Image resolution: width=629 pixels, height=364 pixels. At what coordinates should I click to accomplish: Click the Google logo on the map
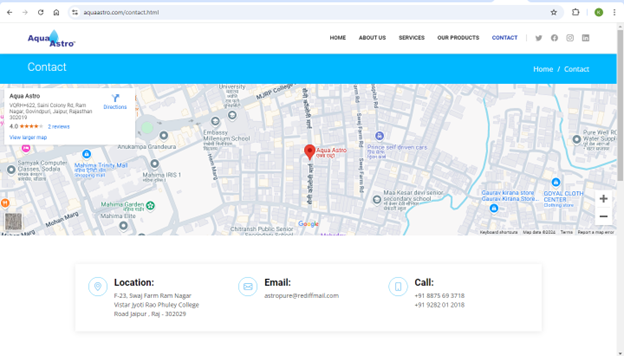coord(308,224)
